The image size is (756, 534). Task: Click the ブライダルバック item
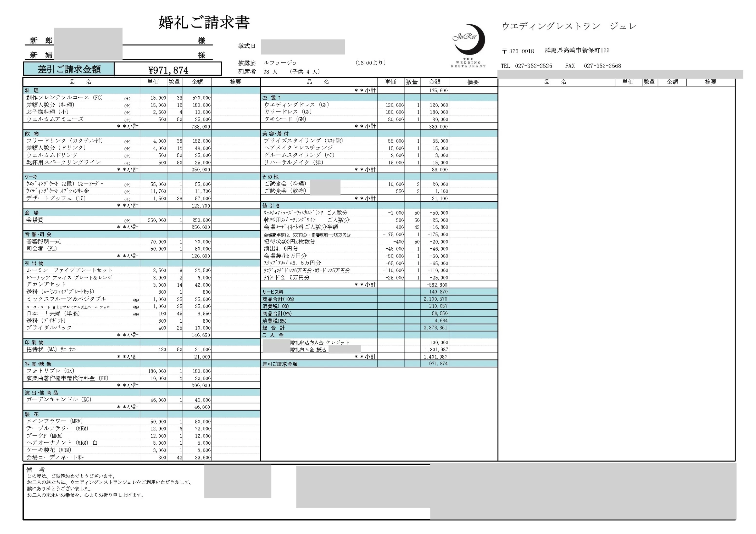[49, 328]
